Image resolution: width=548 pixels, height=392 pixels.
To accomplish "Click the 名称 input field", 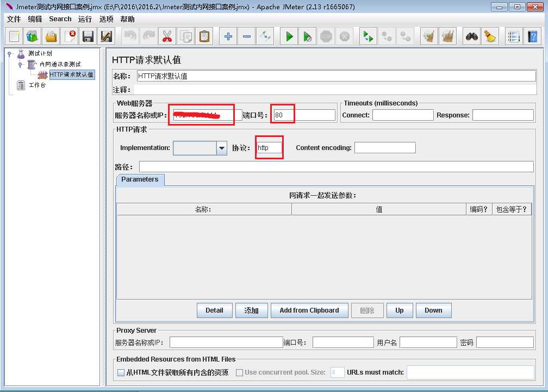I will (x=336, y=76).
